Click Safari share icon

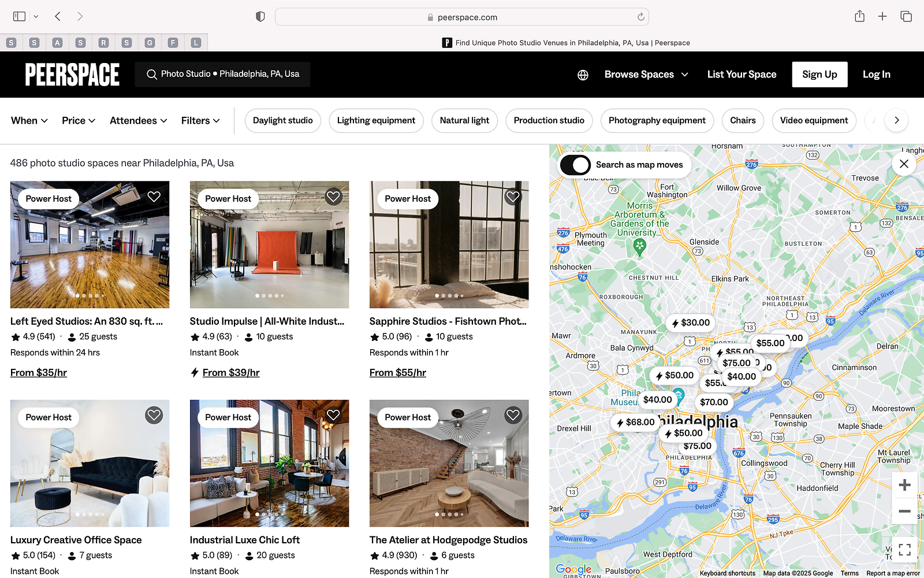tap(859, 17)
